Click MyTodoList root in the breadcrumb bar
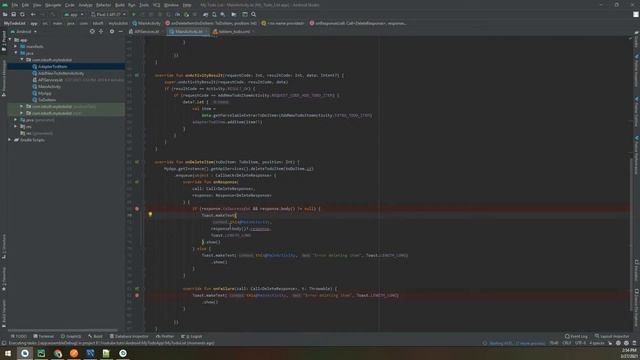Viewport: 640px width, 360px height. pos(14,23)
